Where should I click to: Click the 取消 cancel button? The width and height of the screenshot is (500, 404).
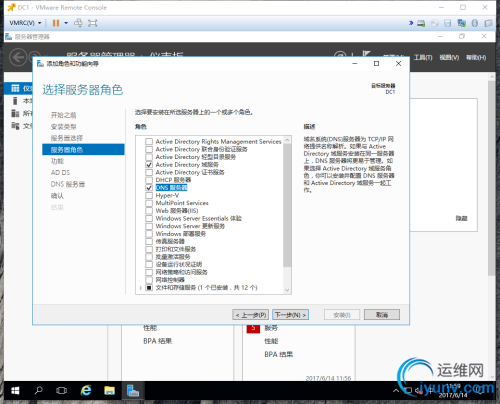(382, 315)
